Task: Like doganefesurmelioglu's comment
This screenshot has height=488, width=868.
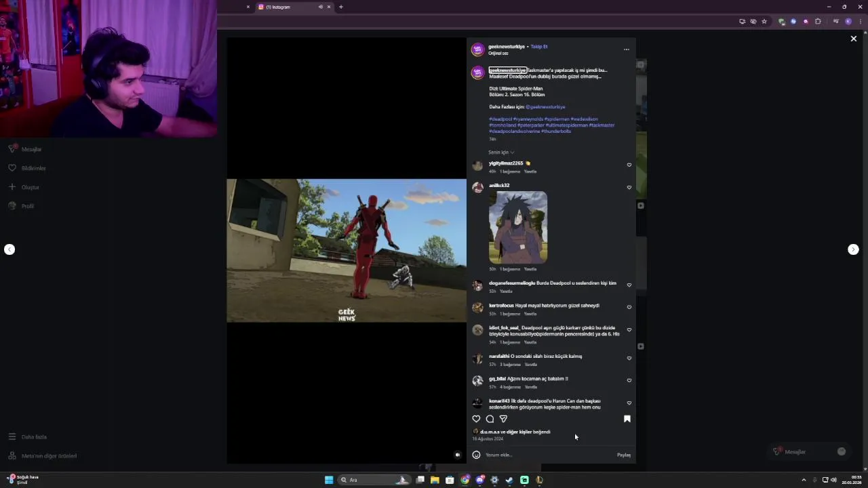Action: [x=629, y=285]
